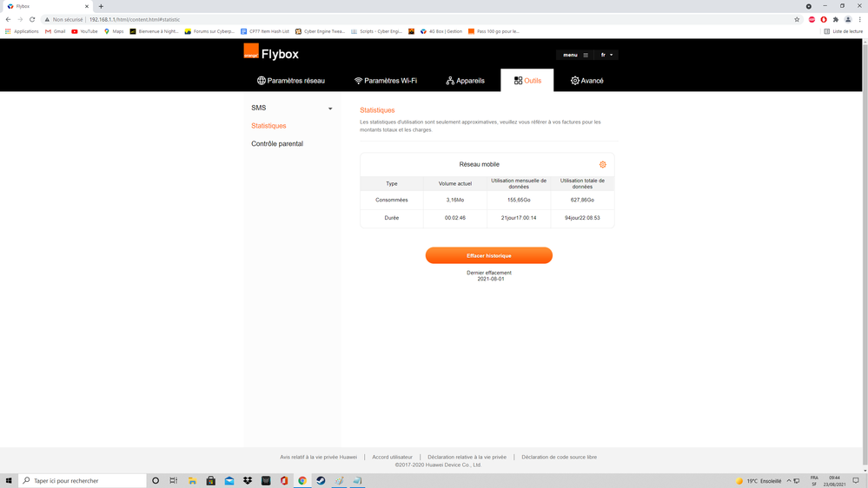Open the 4G Box | Gestion bookmark
868x488 pixels.
441,31
